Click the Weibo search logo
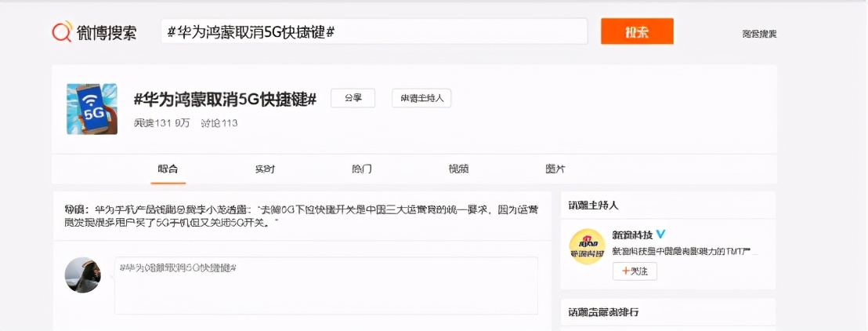 [94, 31]
